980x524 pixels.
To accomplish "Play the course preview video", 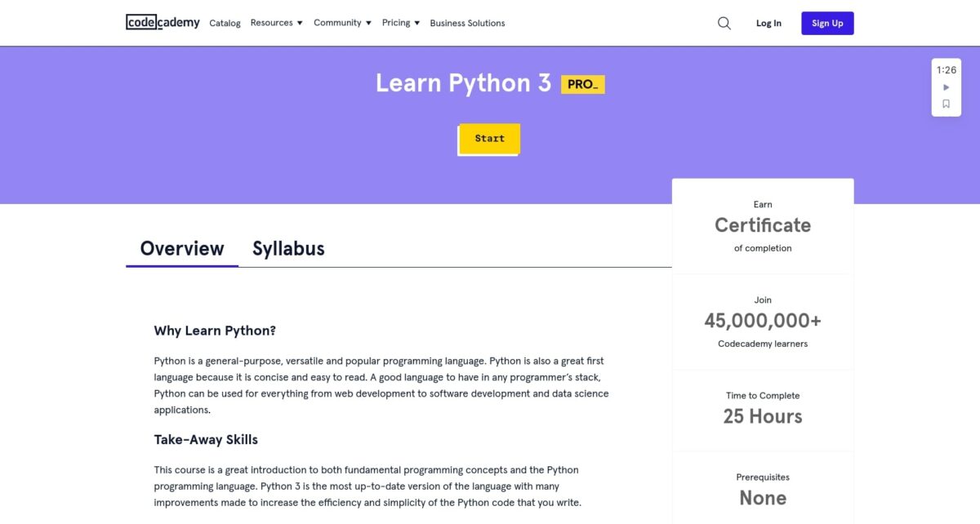I will (x=946, y=87).
